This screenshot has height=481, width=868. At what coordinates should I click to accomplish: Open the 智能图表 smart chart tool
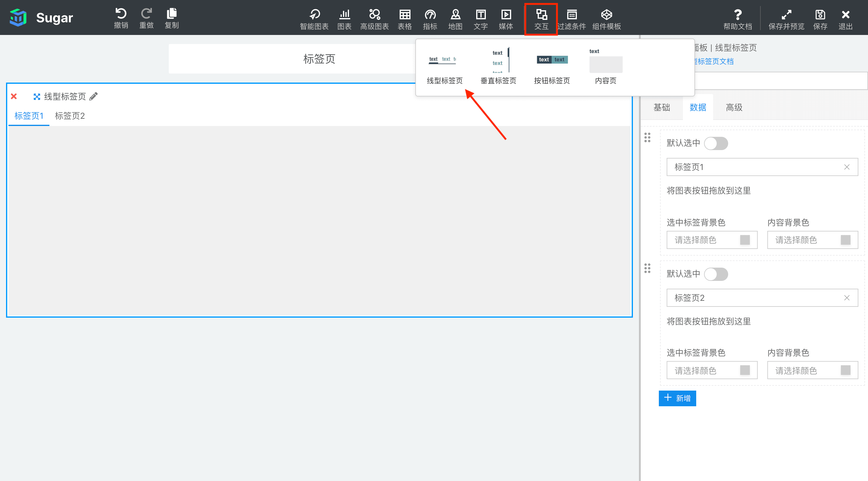[x=314, y=15]
